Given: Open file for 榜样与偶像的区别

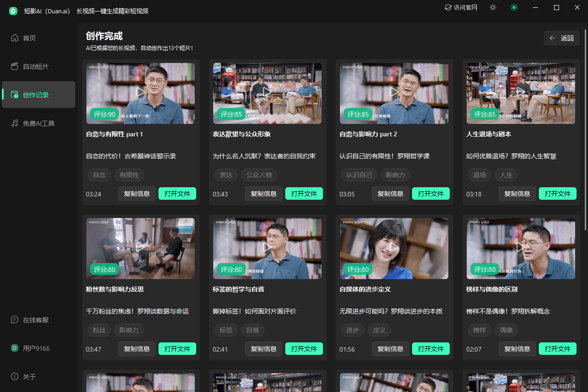Looking at the screenshot, I should 558,349.
